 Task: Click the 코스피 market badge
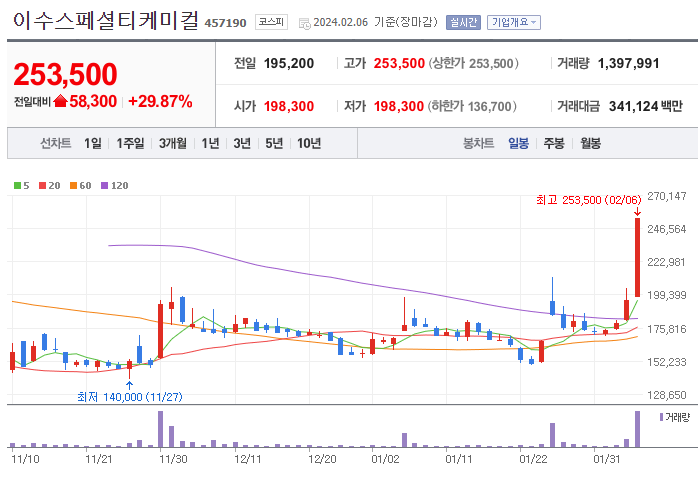[x=271, y=22]
